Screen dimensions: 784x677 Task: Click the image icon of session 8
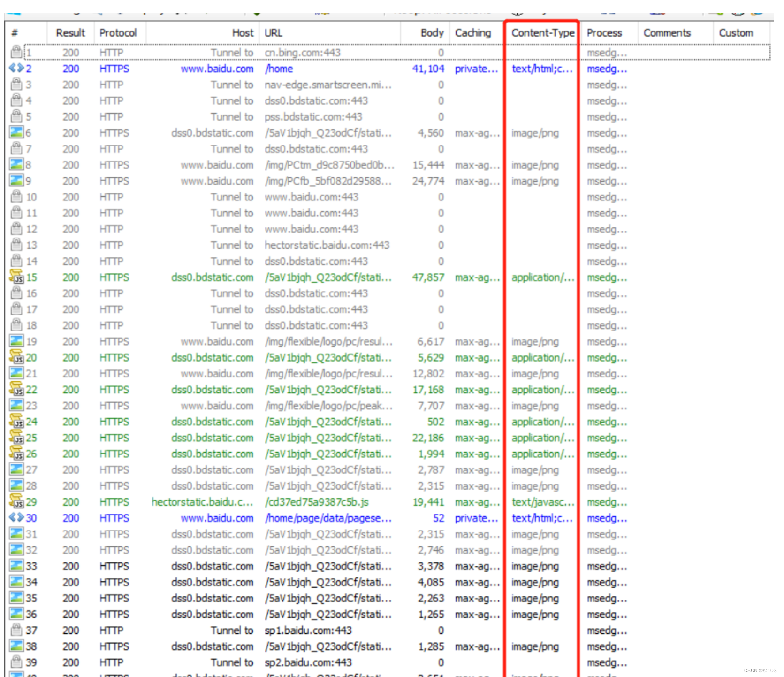16,164
